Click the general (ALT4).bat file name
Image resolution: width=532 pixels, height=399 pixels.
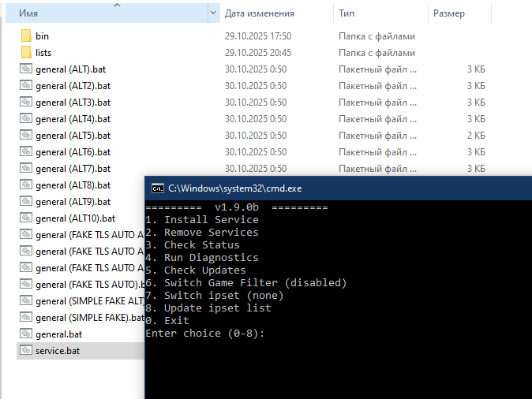(73, 119)
